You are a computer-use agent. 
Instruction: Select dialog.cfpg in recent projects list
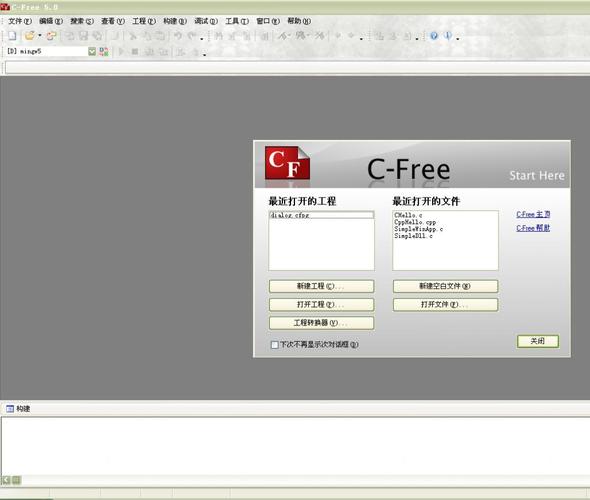tap(321, 215)
